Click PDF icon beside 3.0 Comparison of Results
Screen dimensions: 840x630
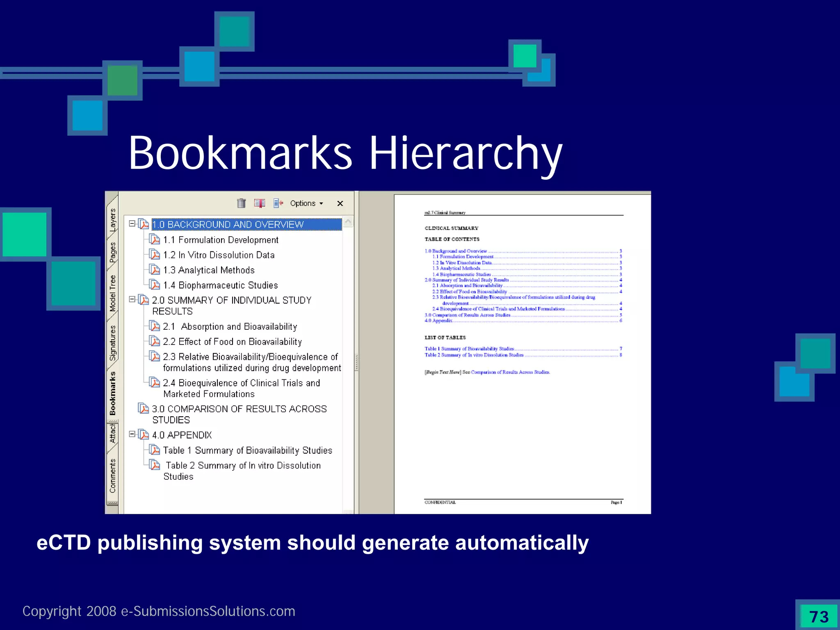pyautogui.click(x=144, y=409)
